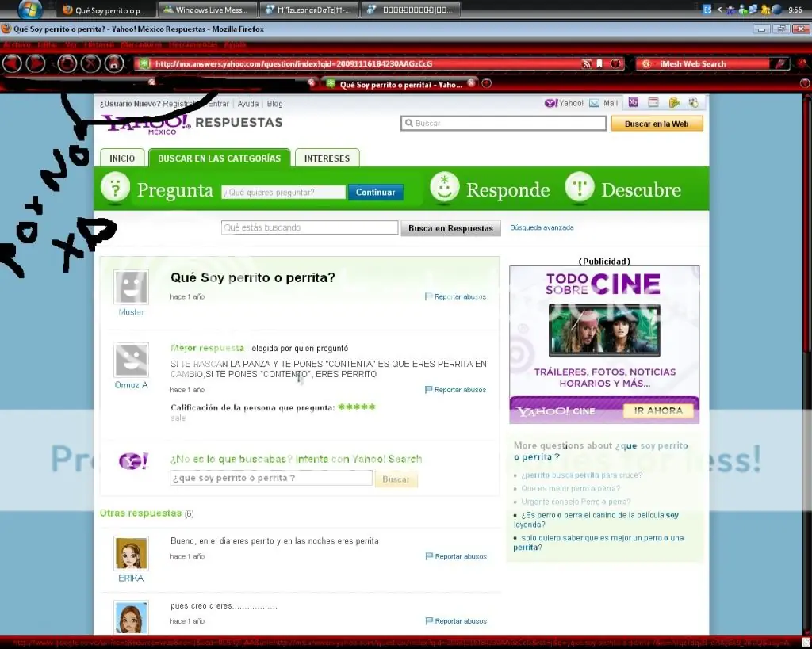Click the ES language indicator in system tray
Screen dimensions: 812x649
tap(707, 10)
